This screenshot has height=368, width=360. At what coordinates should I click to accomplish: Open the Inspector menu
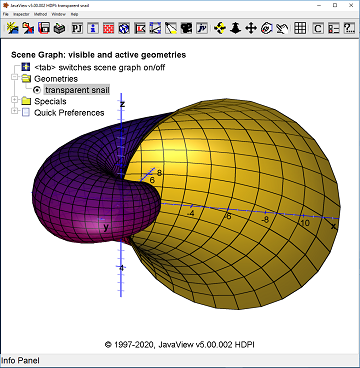[x=21, y=14]
